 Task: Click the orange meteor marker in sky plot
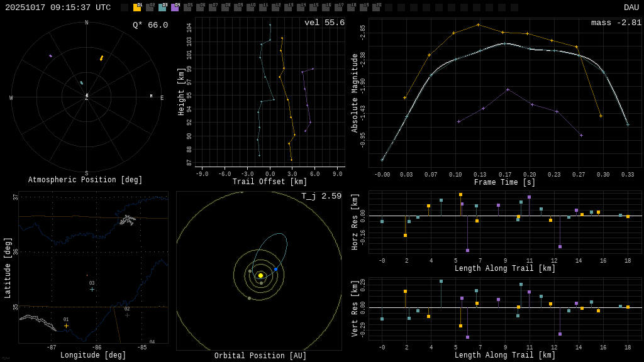click(101, 58)
